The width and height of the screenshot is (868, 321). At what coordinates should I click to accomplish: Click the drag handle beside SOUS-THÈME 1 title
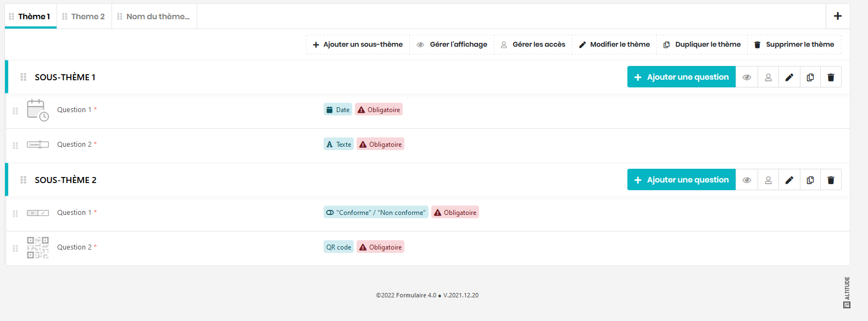(x=23, y=78)
